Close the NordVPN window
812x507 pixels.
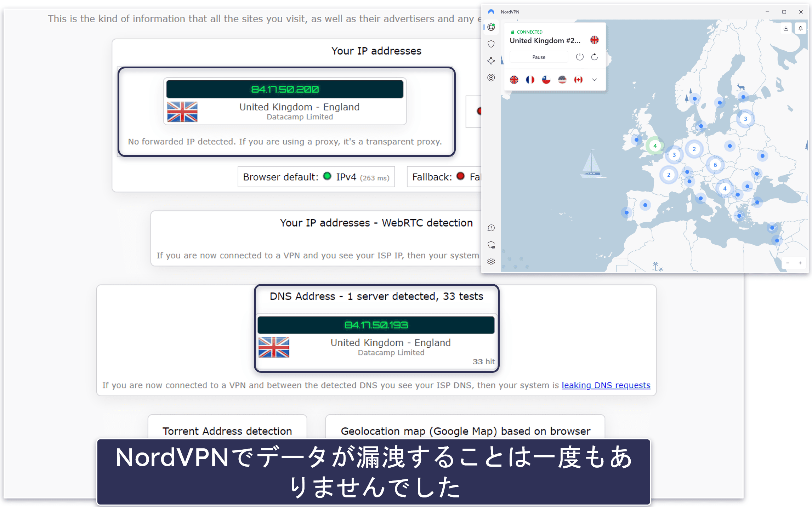click(801, 12)
